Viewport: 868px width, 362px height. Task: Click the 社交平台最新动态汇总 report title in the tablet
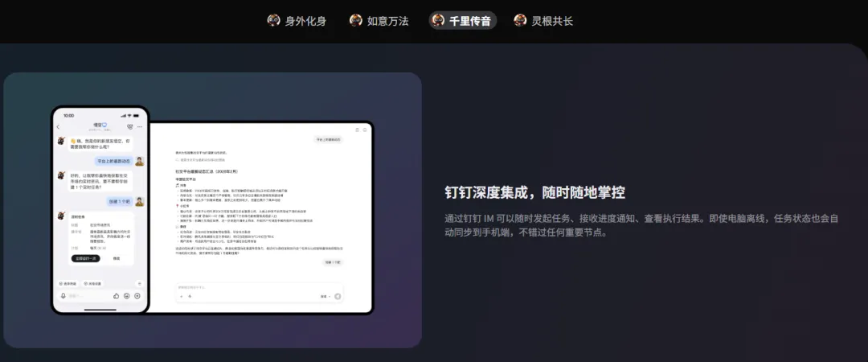coord(206,172)
